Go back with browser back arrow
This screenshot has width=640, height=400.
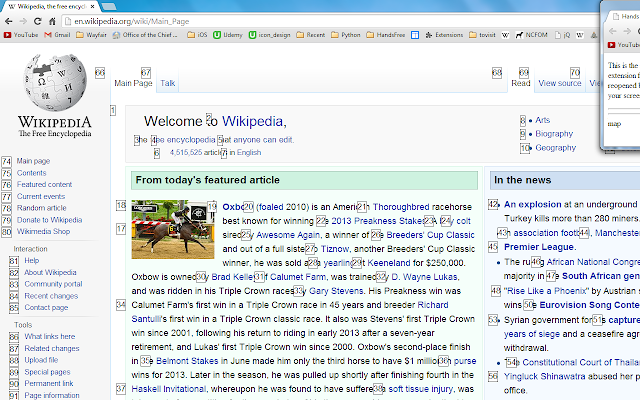9,21
